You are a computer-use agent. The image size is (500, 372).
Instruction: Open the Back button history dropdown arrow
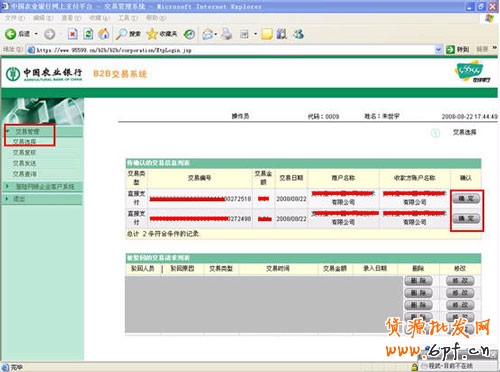coord(36,34)
